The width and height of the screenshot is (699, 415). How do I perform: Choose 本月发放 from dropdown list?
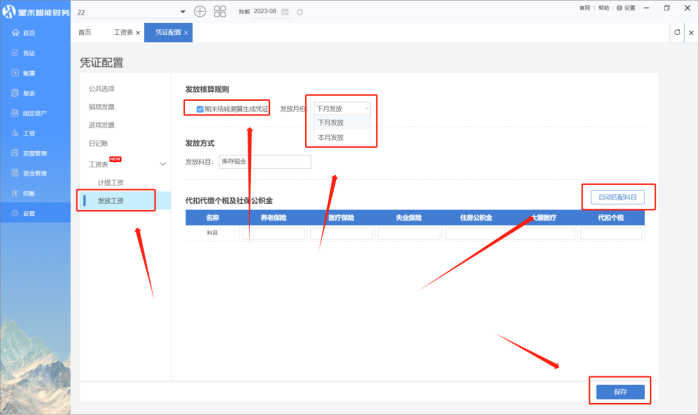point(331,137)
